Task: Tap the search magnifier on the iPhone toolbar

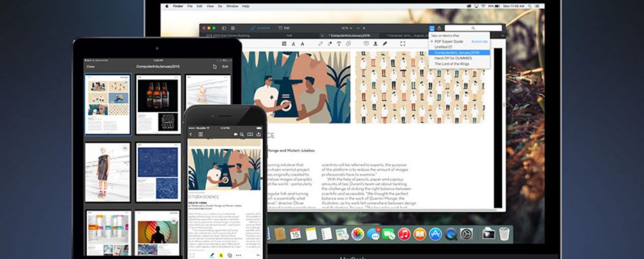Action: (242, 134)
